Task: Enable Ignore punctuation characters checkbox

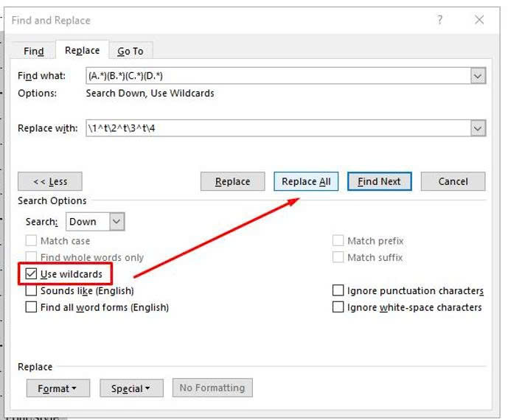Action: point(338,290)
